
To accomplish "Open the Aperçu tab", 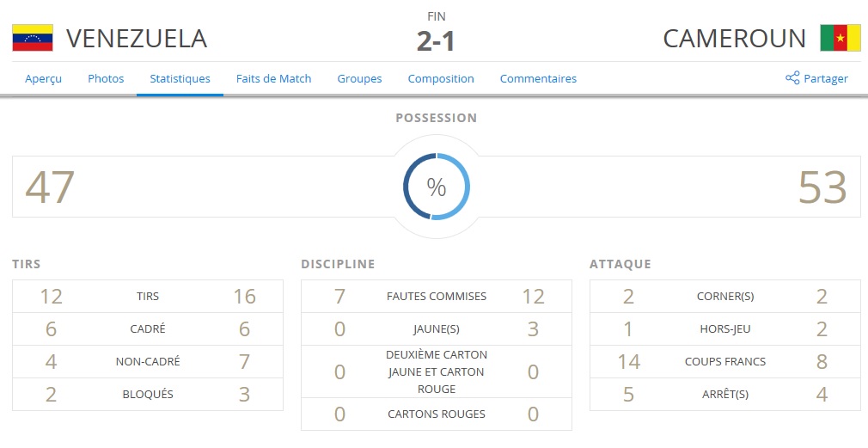I will 43,78.
